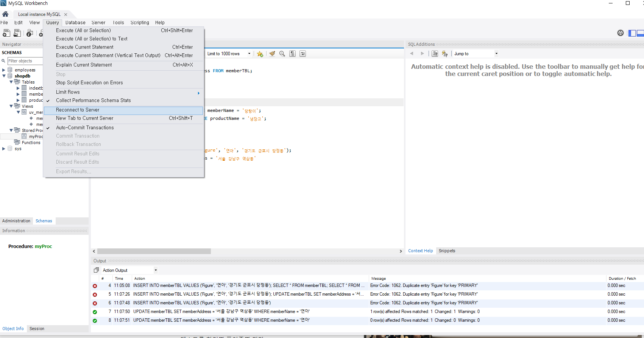Toggle invisible characters pilcrow icon

(292, 54)
